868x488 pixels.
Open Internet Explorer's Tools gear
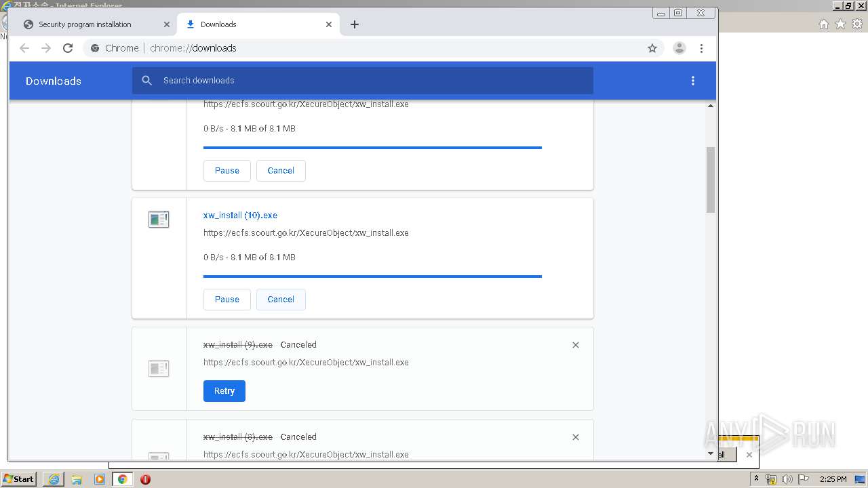(857, 24)
